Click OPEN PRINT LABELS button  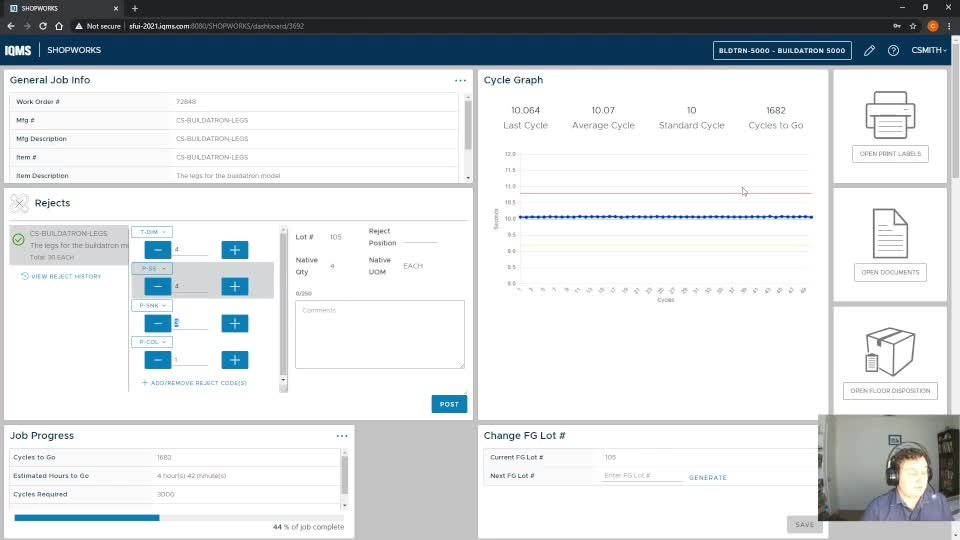pos(890,154)
